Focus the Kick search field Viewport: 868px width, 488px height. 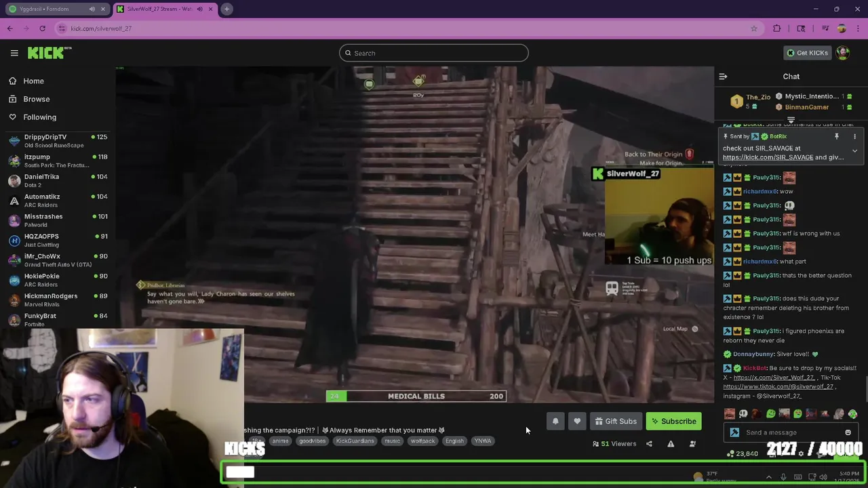434,53
